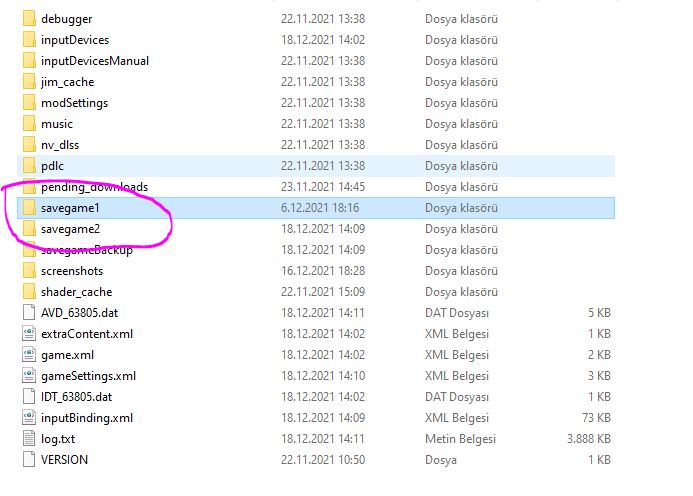This screenshot has width=693, height=496.
Task: Click the 16.12.2021 18:28 date cell
Action: (x=323, y=271)
